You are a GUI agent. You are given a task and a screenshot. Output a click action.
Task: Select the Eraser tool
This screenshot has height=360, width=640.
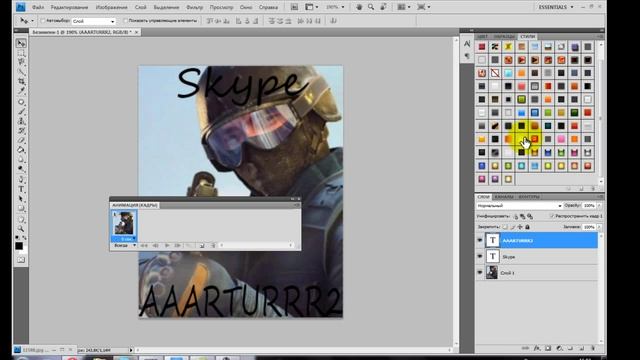coord(21,140)
